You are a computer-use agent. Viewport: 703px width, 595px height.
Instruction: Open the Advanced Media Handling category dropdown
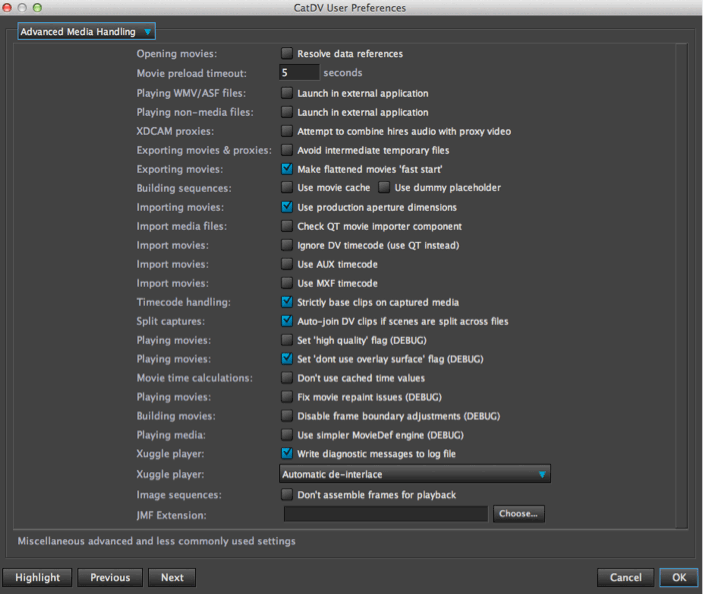87,32
